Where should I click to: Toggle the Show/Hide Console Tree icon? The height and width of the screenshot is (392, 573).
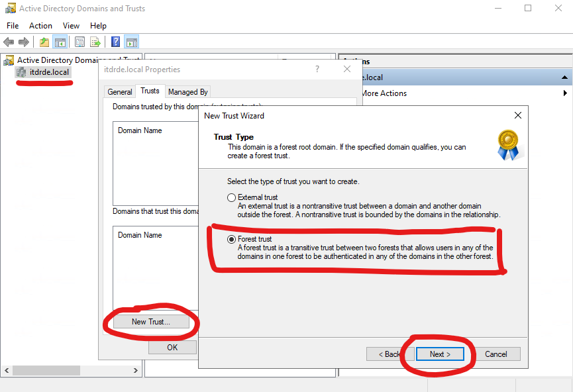pos(60,42)
